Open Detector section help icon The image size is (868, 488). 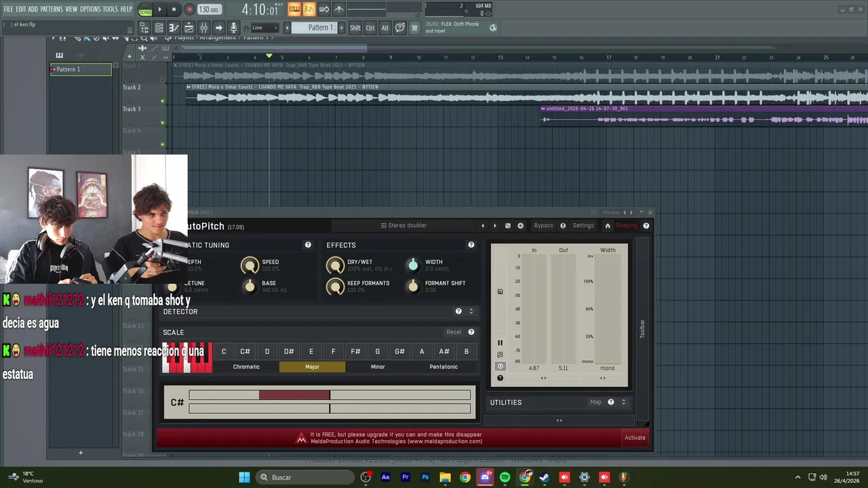point(458,311)
